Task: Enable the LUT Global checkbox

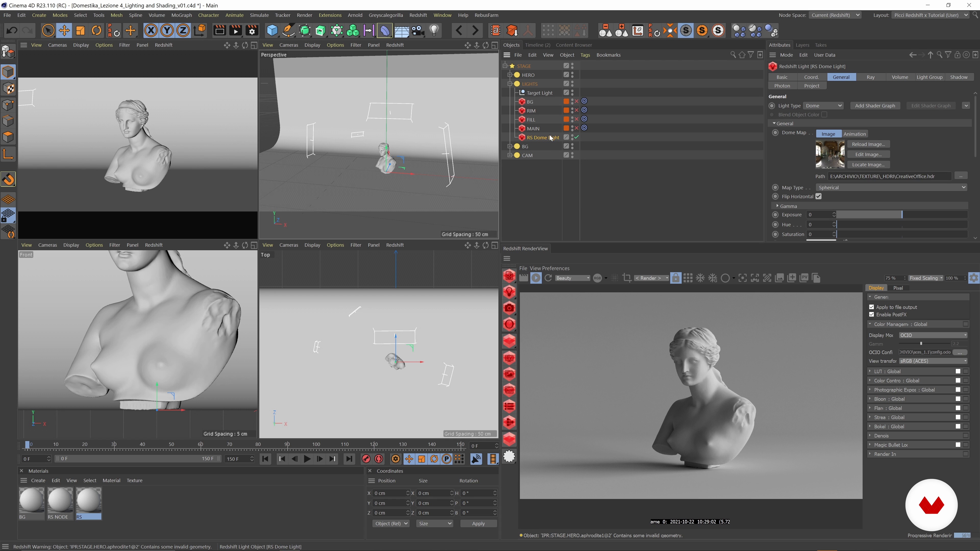Action: click(x=958, y=371)
